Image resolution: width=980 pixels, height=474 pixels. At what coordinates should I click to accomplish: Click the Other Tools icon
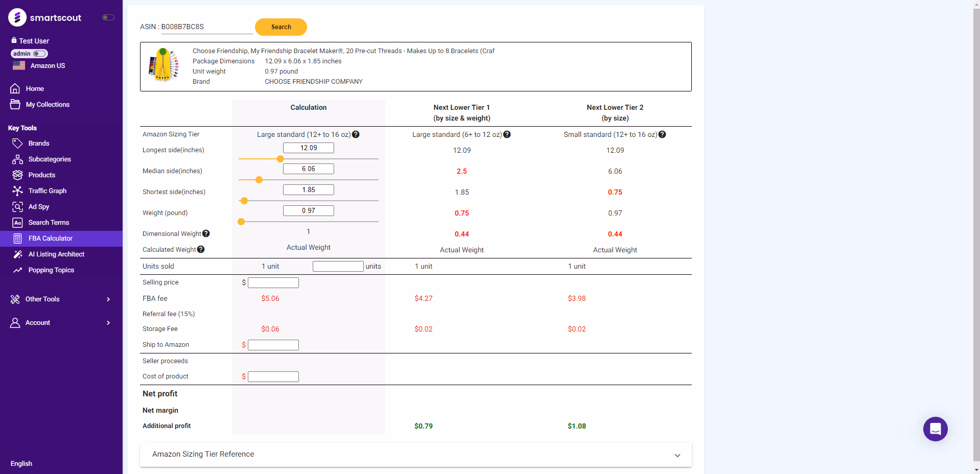(15, 299)
